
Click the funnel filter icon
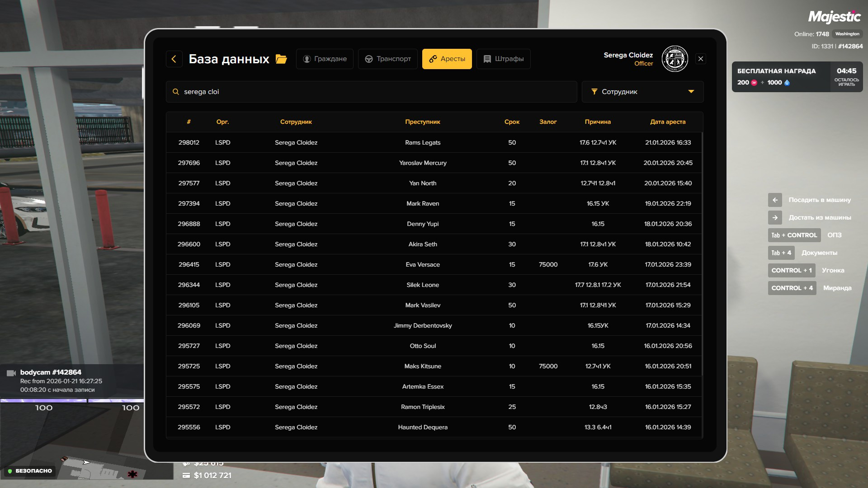(x=594, y=92)
